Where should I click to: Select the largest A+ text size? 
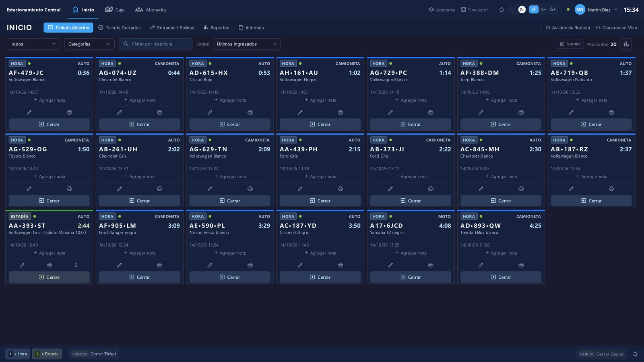[553, 9]
